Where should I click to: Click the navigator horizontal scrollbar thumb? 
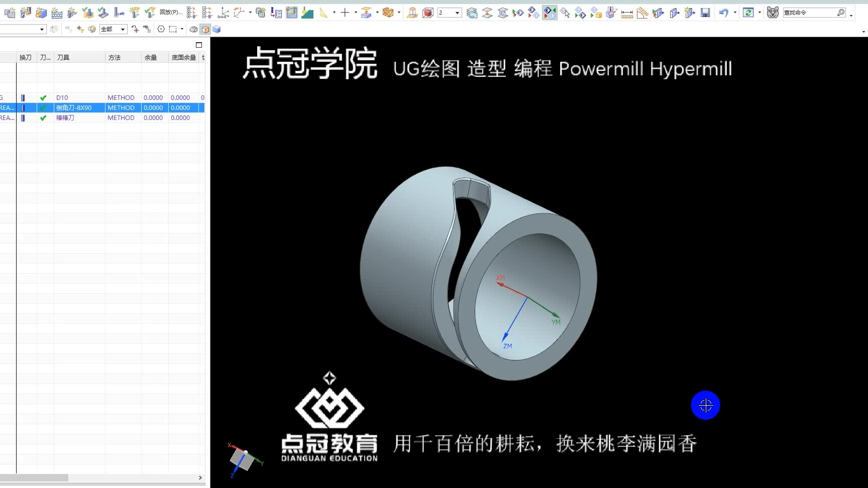coord(34,478)
